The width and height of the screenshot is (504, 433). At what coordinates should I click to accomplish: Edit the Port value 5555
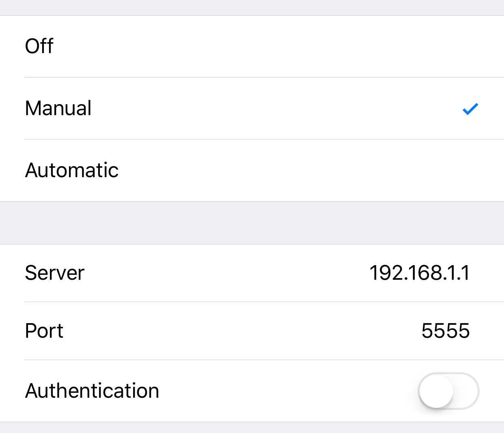pyautogui.click(x=445, y=331)
